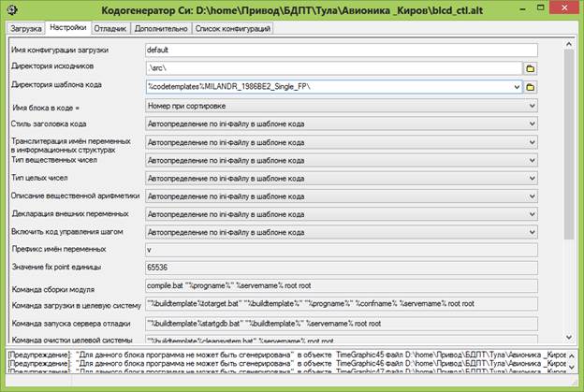The width and height of the screenshot is (584, 392).
Task: Expand the Директория шаблона кода dropdown
Action: point(516,88)
